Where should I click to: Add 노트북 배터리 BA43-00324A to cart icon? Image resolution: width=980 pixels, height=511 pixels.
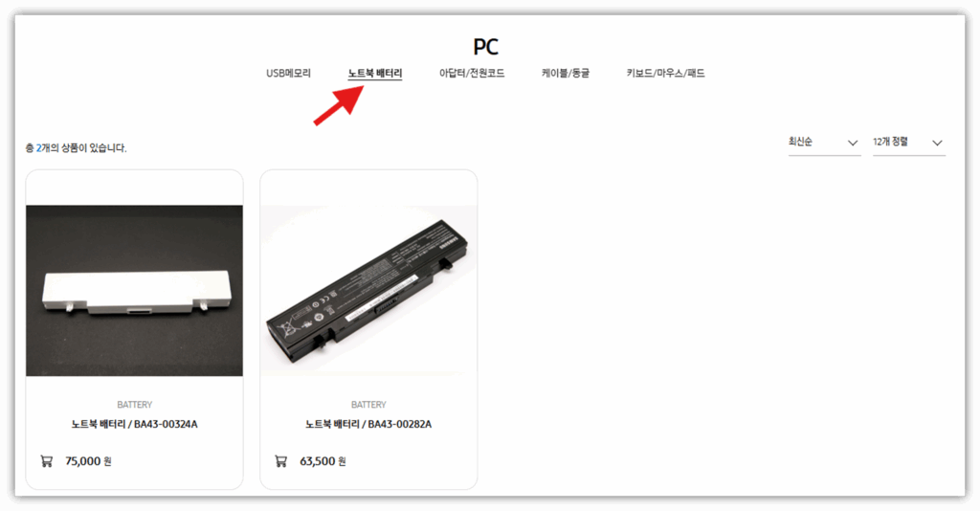(x=46, y=461)
